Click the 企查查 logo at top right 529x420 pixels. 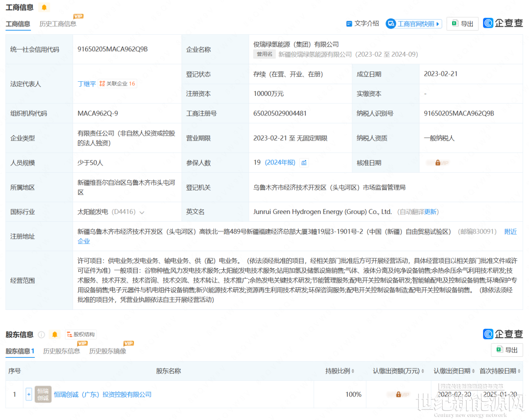point(503,23)
